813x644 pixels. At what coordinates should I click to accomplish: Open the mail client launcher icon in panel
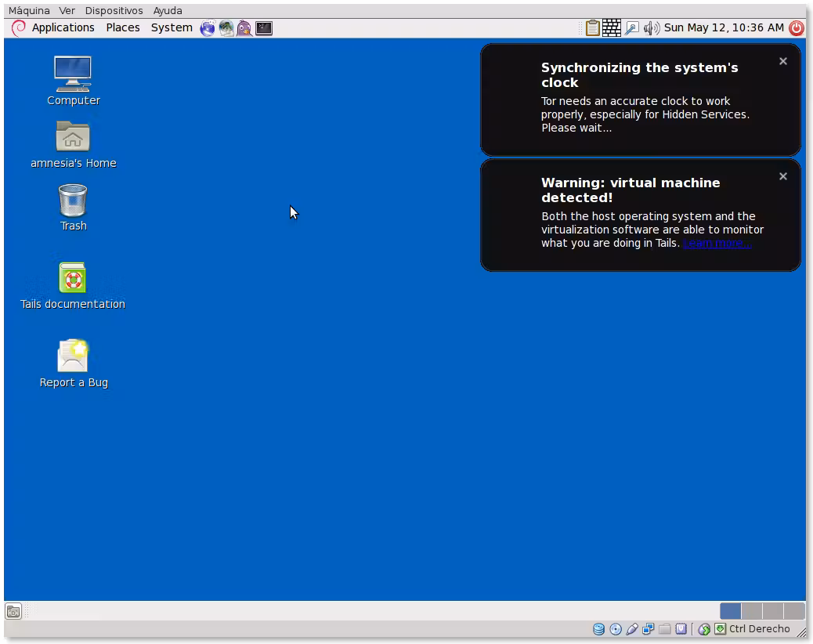tap(226, 28)
